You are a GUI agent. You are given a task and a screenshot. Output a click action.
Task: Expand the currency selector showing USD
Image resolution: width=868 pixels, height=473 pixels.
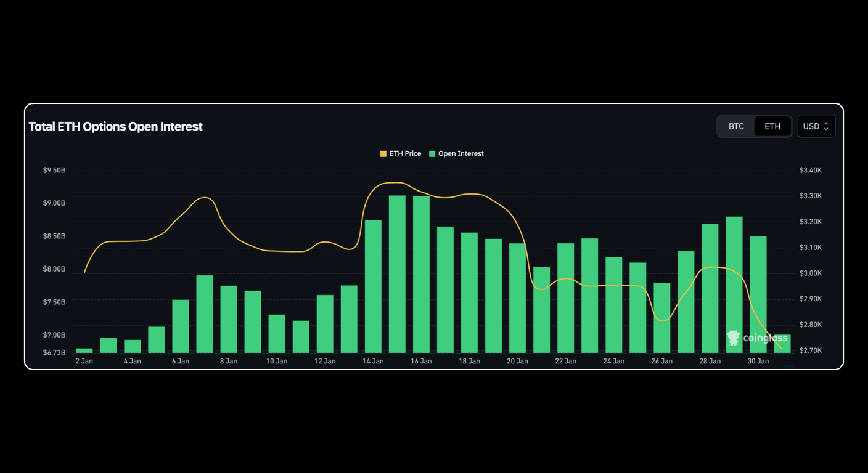coord(816,126)
